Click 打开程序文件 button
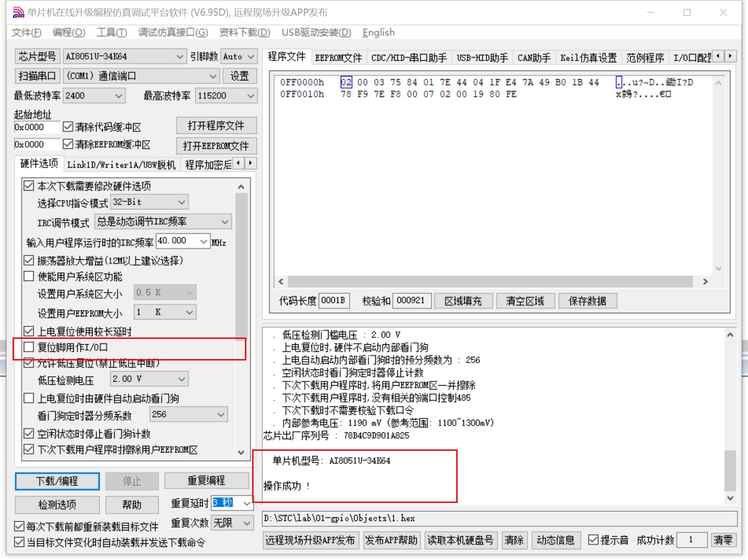 point(216,125)
